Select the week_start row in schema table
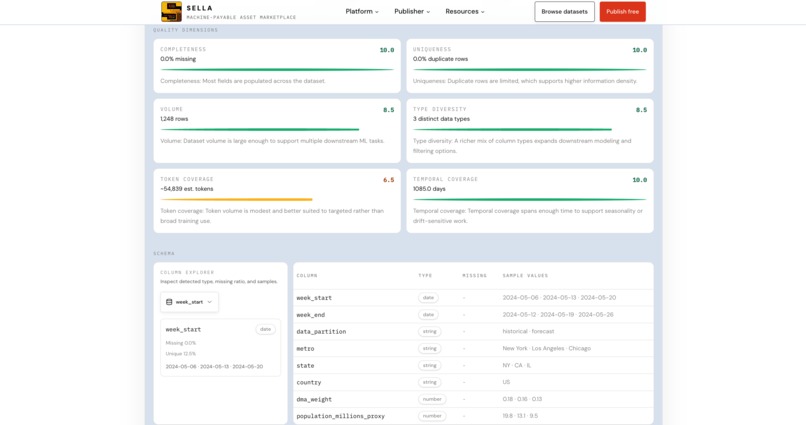 473,298
